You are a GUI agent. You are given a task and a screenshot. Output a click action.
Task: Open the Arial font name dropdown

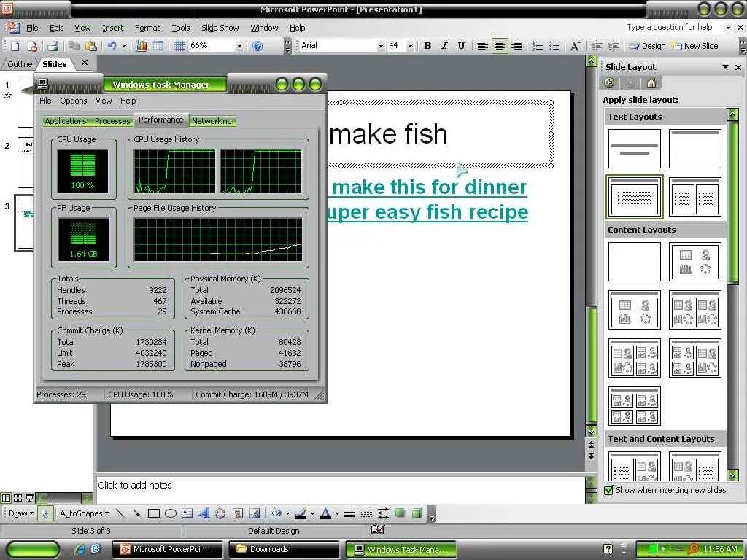[x=381, y=46]
